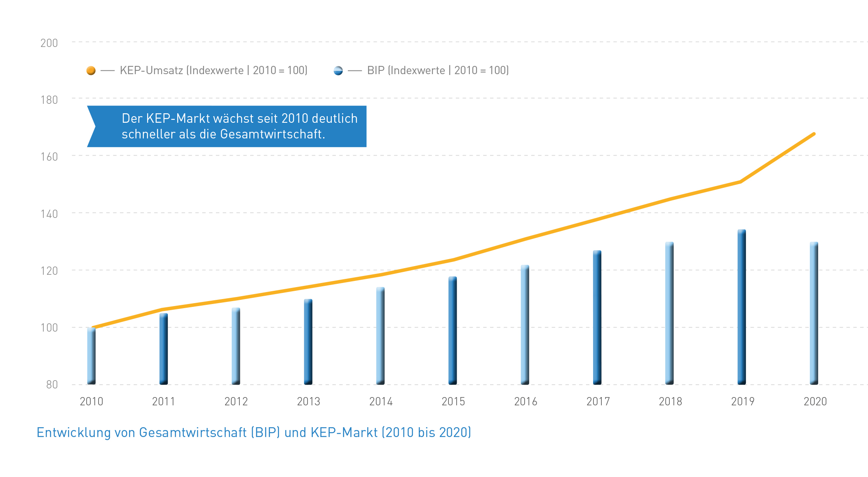Screen dimensions: 868x477
Task: Click the orange KEP-Umsatz legend dot
Action: click(91, 70)
